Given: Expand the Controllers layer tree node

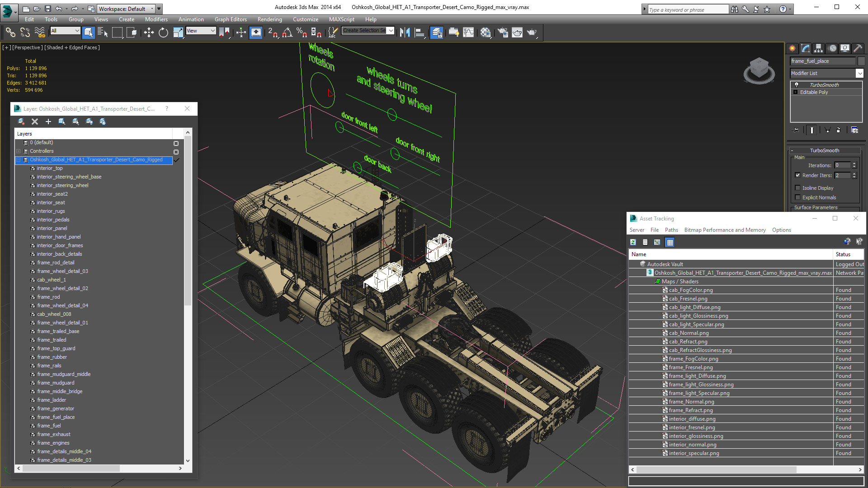Looking at the screenshot, I should point(19,151).
